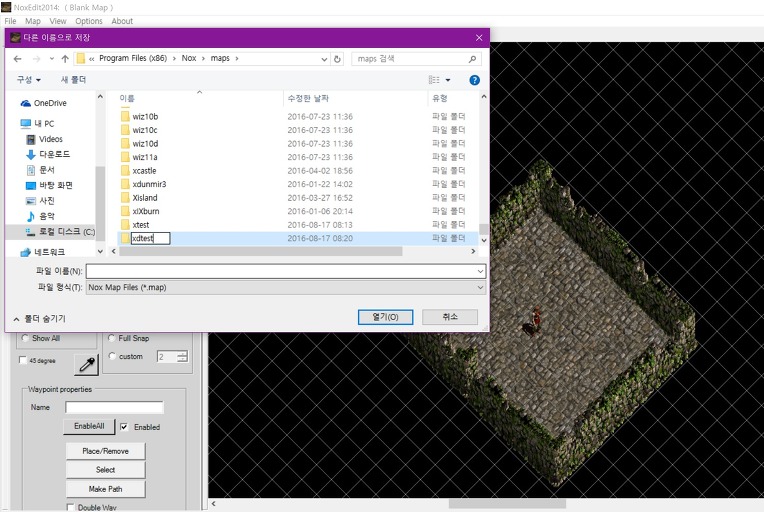Toggle the Enabled waypoint checkbox
This screenshot has width=764, height=512.
tap(124, 427)
